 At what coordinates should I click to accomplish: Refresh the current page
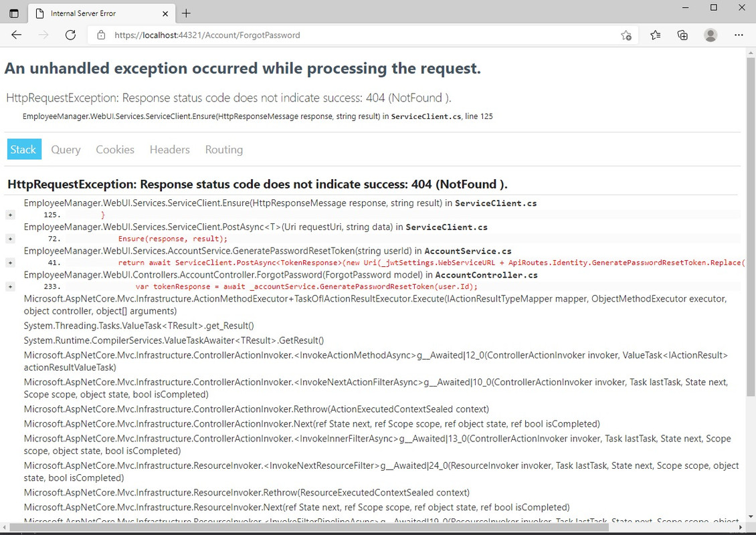point(70,35)
